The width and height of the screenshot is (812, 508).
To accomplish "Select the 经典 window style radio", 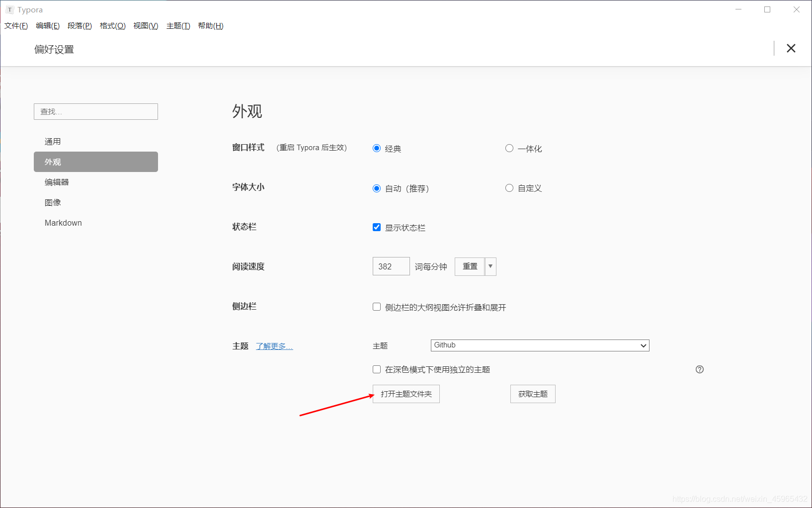I will tap(377, 148).
